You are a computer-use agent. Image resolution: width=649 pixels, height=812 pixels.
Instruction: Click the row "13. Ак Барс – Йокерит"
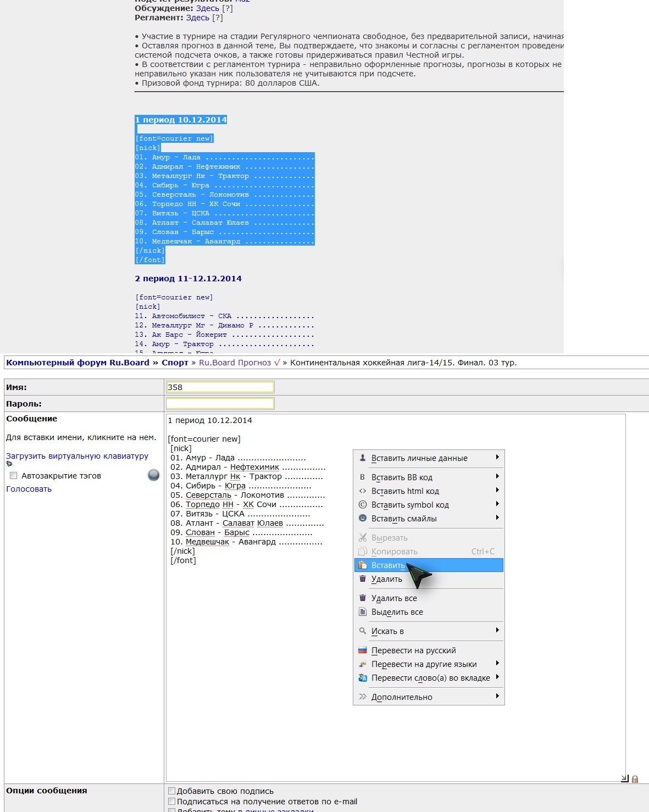[225, 335]
